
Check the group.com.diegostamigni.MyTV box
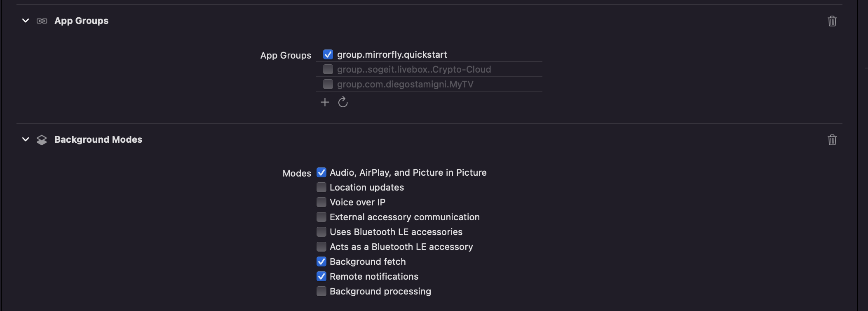(328, 84)
